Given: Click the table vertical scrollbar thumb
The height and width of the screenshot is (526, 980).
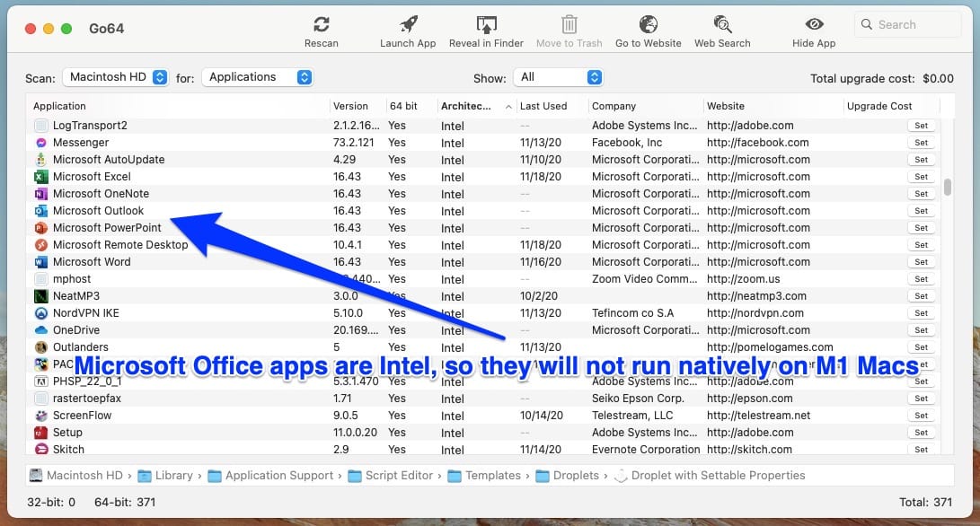Looking at the screenshot, I should pos(948,187).
